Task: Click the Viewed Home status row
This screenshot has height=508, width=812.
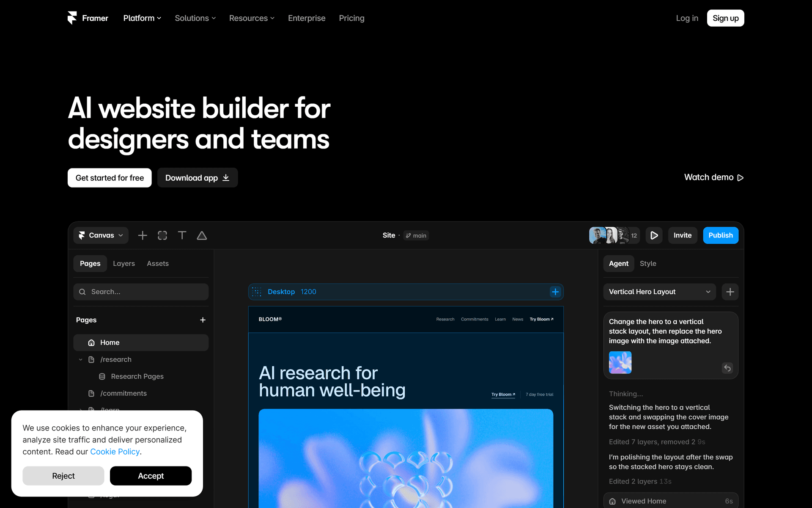Action: (x=671, y=500)
